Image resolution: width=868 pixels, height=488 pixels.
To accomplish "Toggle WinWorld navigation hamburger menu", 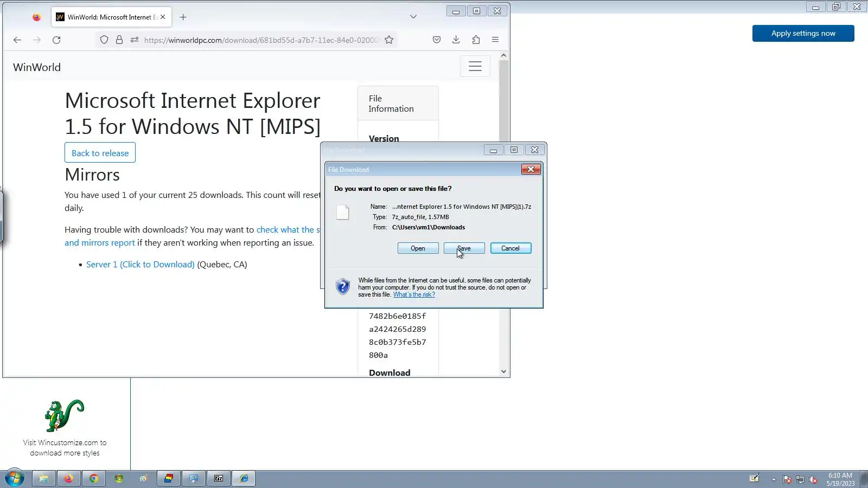I will point(475,66).
